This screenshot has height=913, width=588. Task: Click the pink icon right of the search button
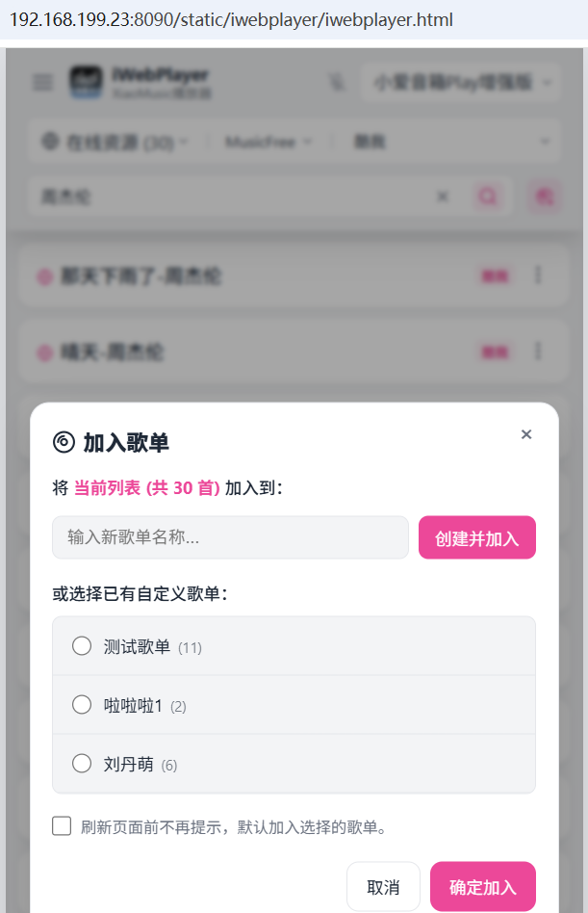coord(544,196)
